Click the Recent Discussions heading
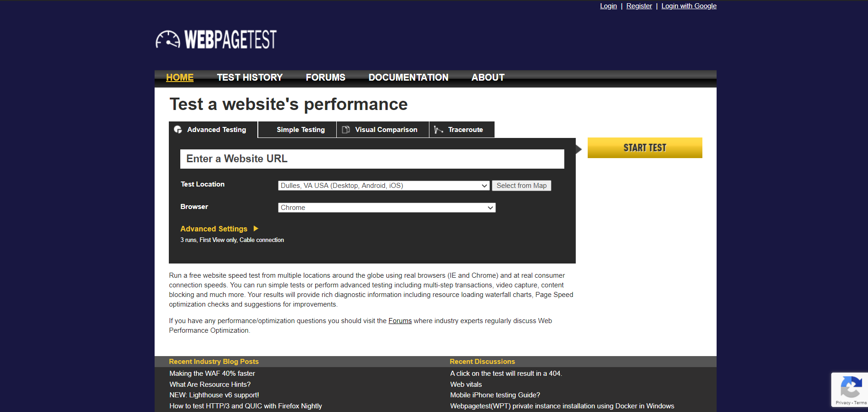The image size is (868, 412). tap(482, 362)
